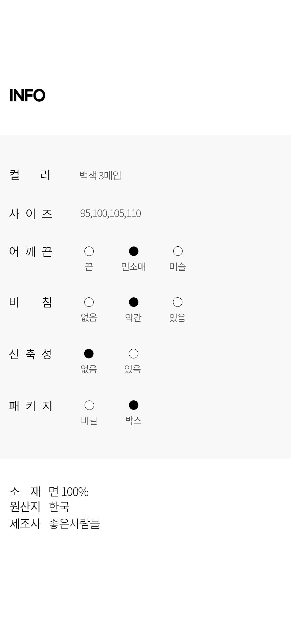
Task: Click the size list 95,100,105,110
Action: (110, 213)
